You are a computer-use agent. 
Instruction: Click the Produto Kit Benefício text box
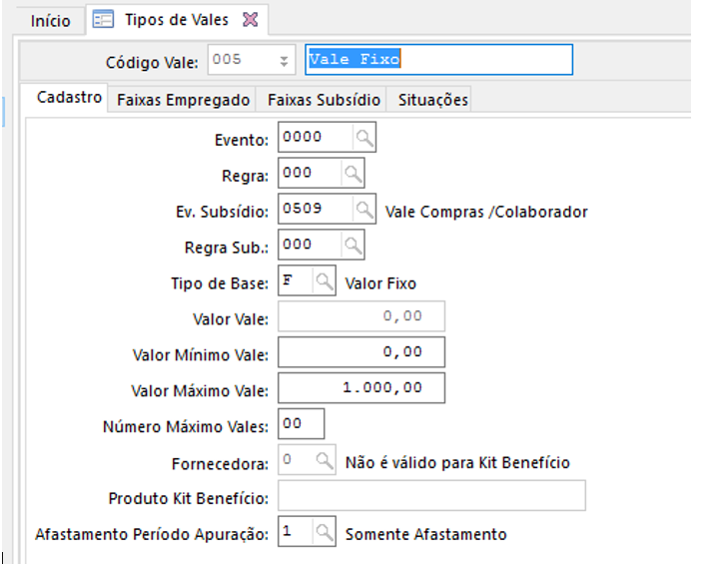(431, 496)
